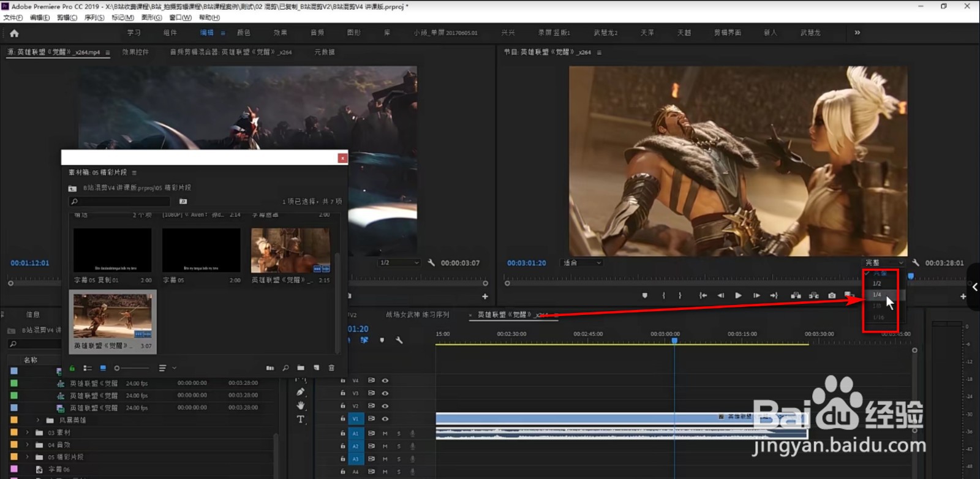980x479 pixels.
Task: Switch to the 效果 workspace tab
Action: (281, 32)
